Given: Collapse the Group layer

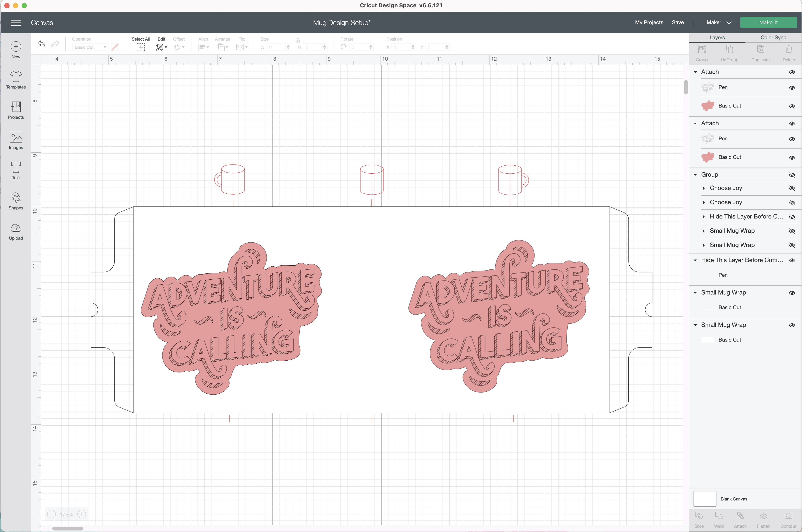Looking at the screenshot, I should (x=695, y=174).
